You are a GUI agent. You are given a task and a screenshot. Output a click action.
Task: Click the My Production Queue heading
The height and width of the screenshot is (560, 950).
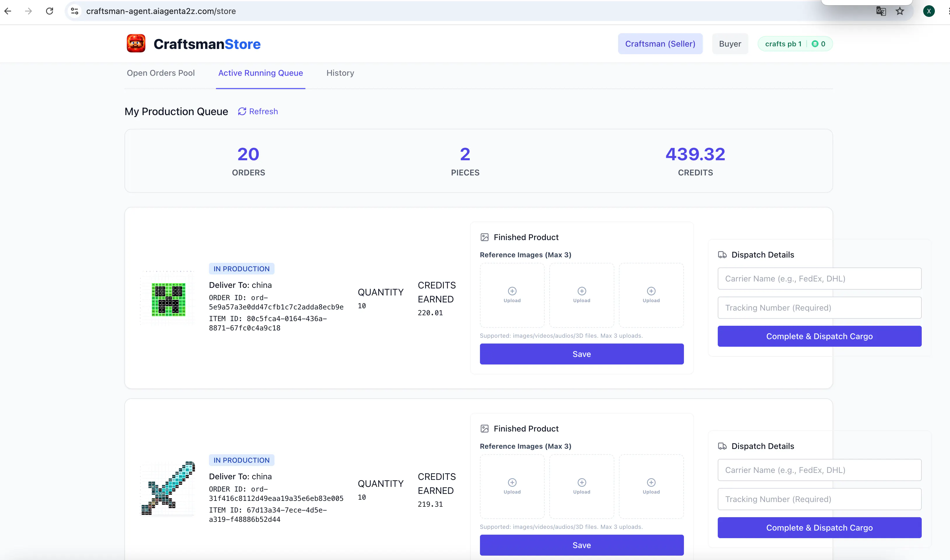click(x=176, y=112)
